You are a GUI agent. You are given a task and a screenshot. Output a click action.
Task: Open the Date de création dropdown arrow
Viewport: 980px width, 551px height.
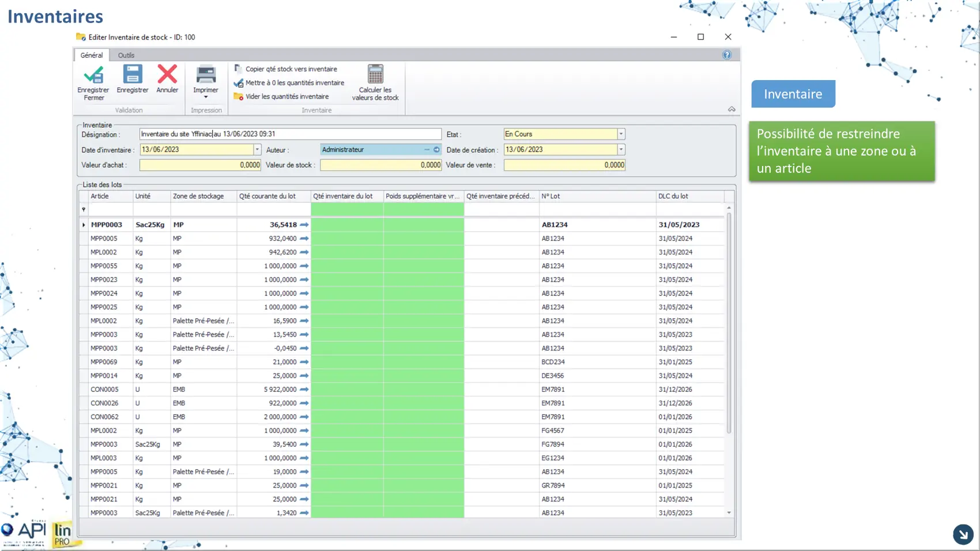click(621, 150)
